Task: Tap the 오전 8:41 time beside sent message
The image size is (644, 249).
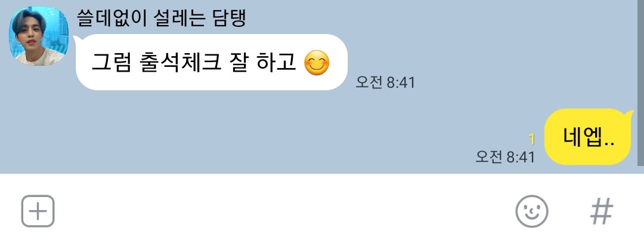Action: click(505, 157)
